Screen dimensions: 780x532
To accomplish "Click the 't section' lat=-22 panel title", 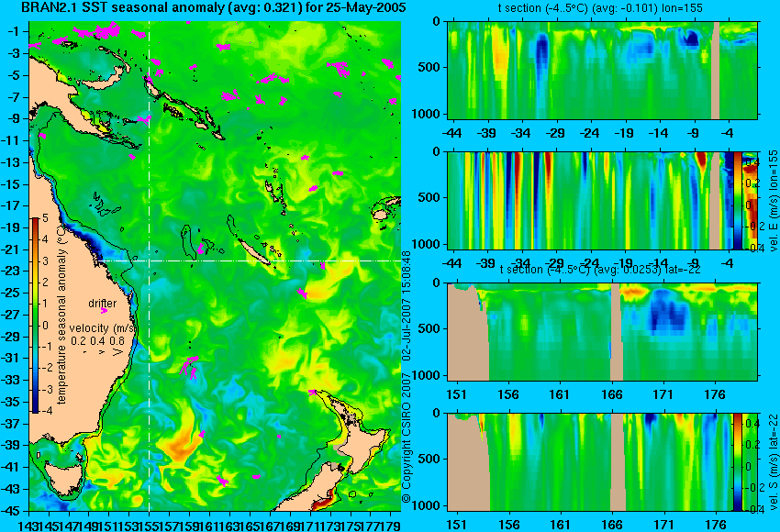I will pos(600,270).
